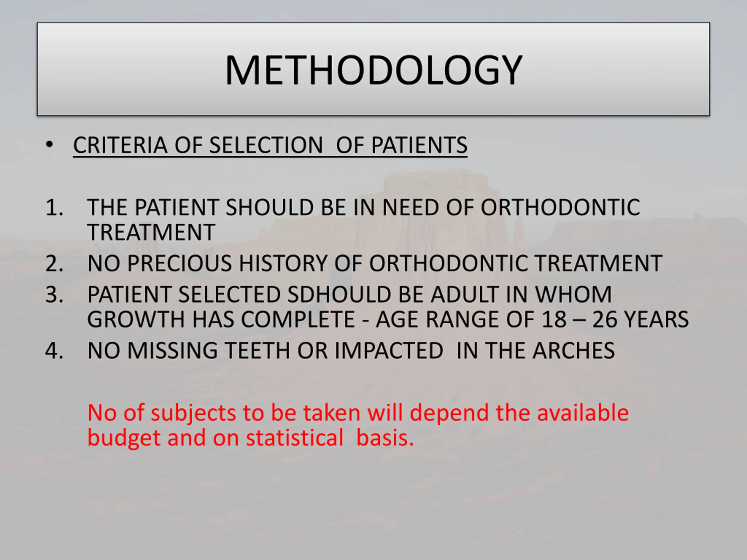The image size is (747, 560).
Task: Click the NO PRECIOUS HISTORY line
Action: (374, 263)
